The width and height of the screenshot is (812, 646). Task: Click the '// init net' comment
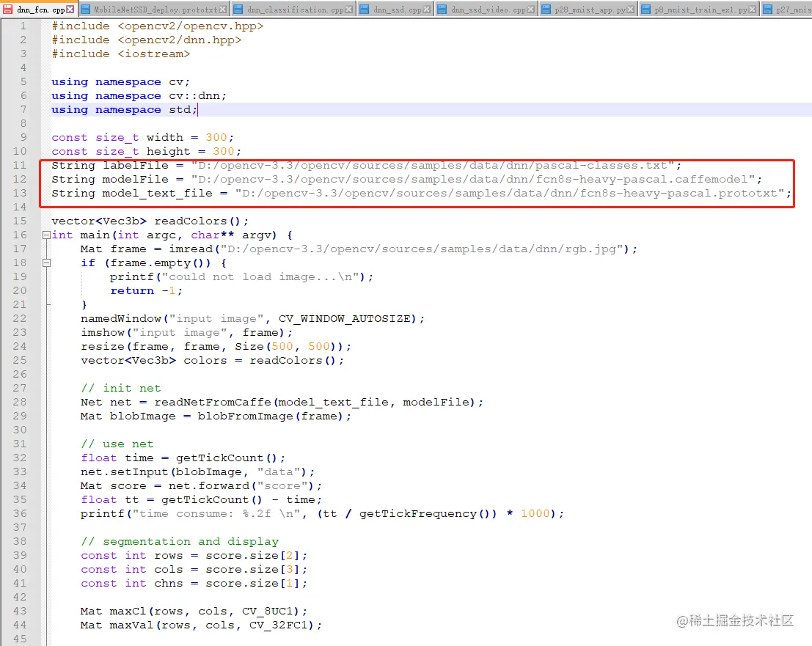[120, 388]
